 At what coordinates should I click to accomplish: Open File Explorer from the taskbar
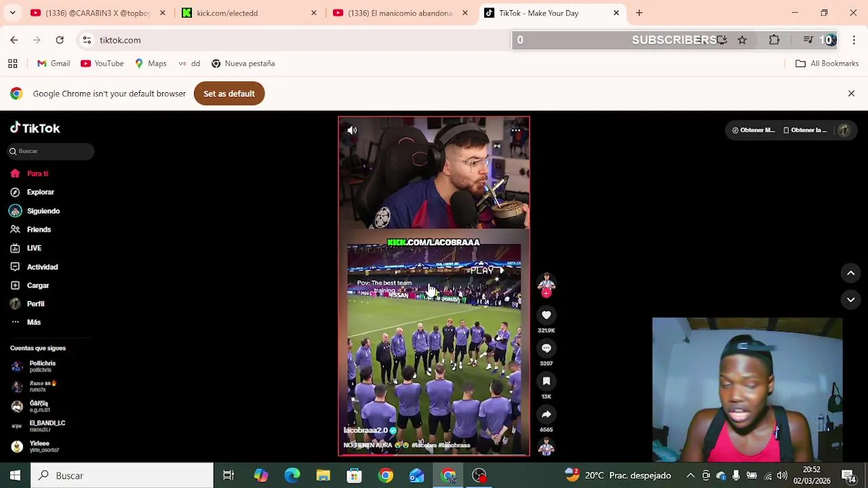pyautogui.click(x=323, y=476)
